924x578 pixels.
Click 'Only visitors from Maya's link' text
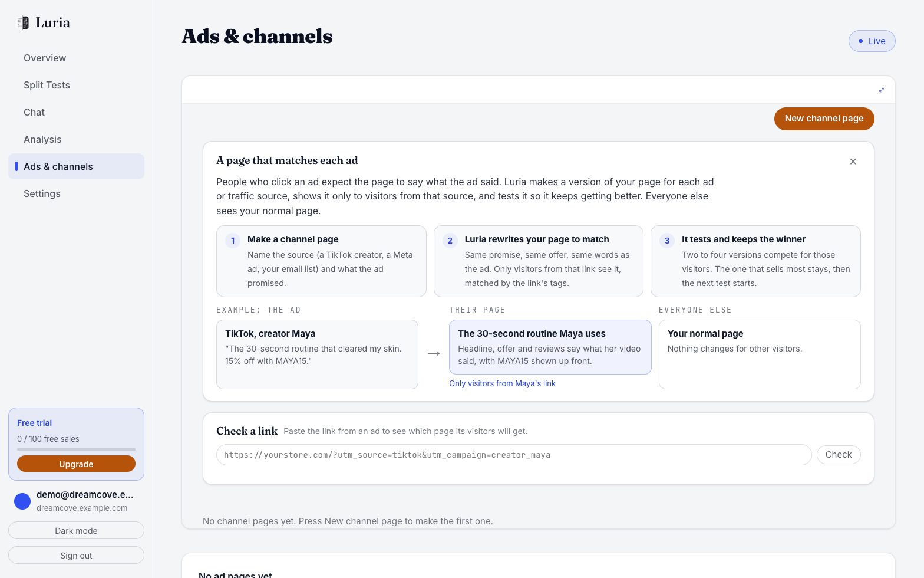[502, 383]
